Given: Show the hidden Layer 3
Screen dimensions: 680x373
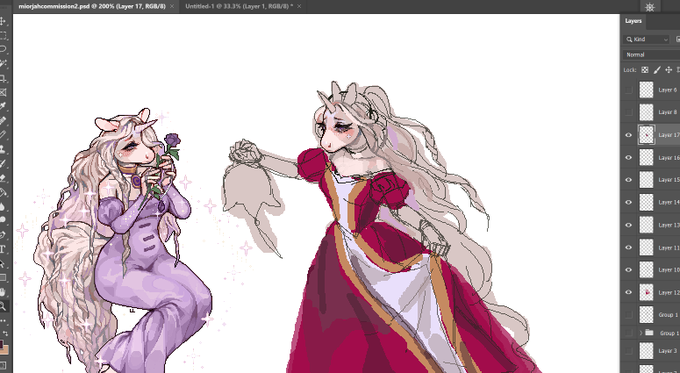Looking at the screenshot, I should [628, 350].
